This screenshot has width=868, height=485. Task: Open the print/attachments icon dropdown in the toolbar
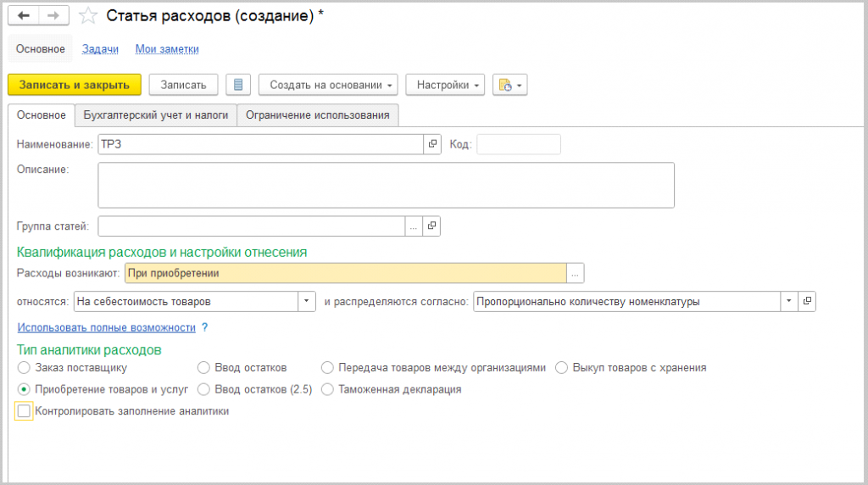click(509, 85)
